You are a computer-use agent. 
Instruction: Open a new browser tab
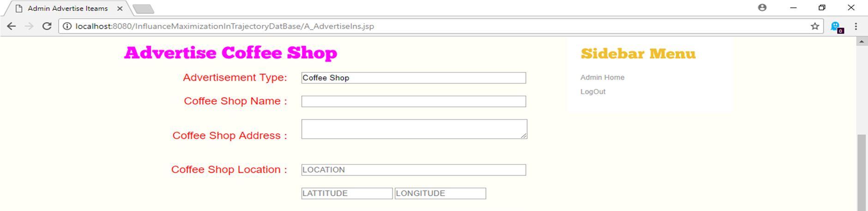pos(143,9)
